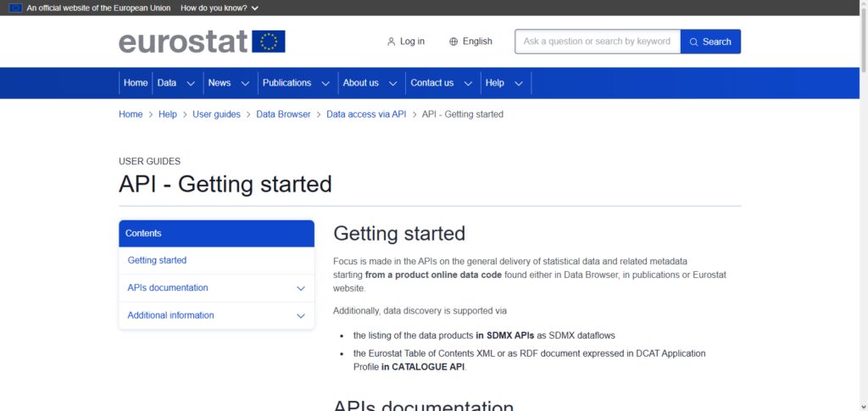Click the 'USER GUIDES' label above title
Viewport: 868px width, 411px height.
pos(149,162)
